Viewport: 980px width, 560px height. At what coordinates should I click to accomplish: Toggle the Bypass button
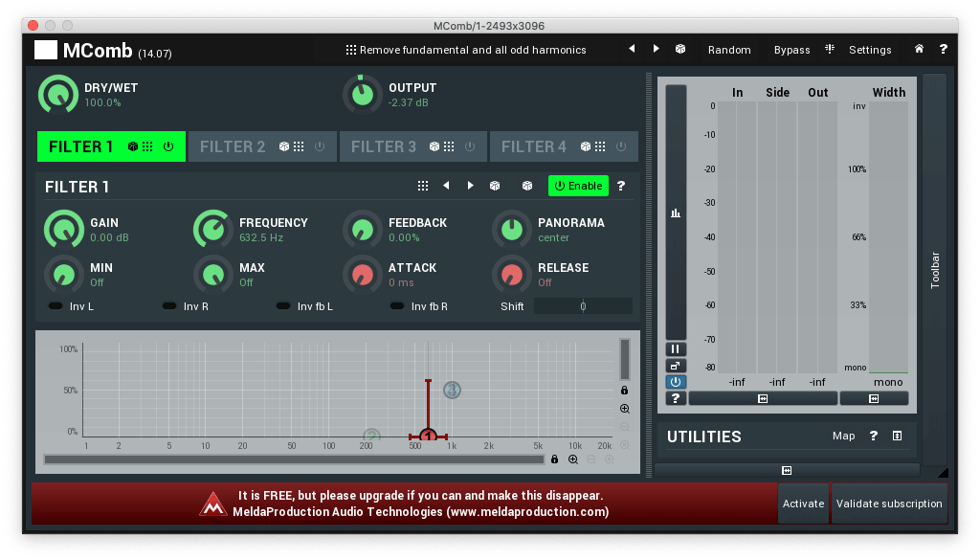coord(791,50)
